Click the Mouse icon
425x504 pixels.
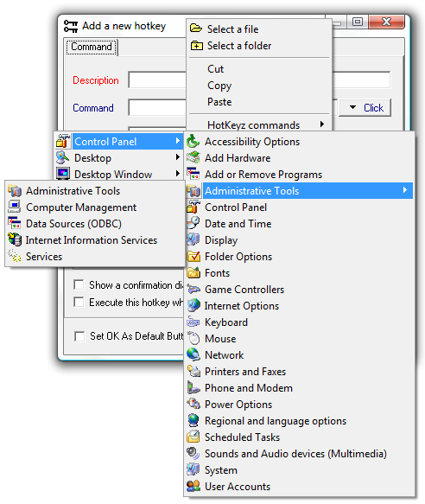click(x=193, y=339)
